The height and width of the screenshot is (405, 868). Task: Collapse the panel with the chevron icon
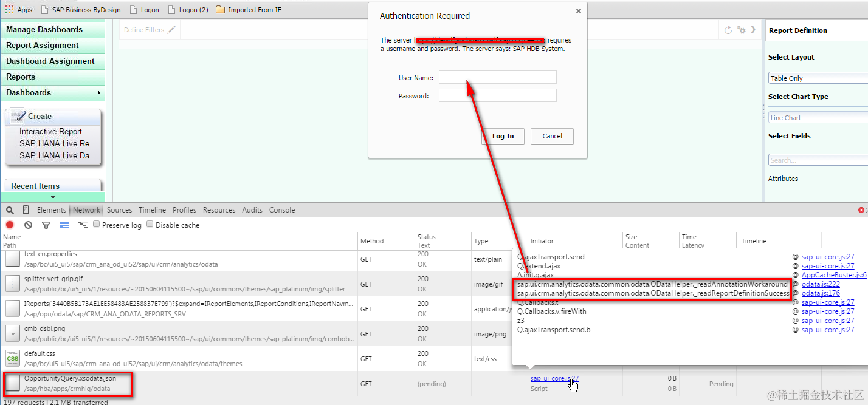[753, 29]
